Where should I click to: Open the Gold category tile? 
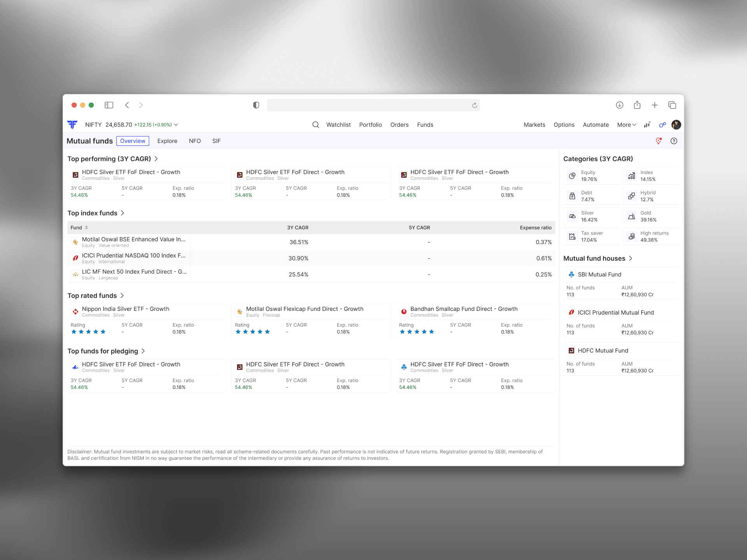point(651,216)
